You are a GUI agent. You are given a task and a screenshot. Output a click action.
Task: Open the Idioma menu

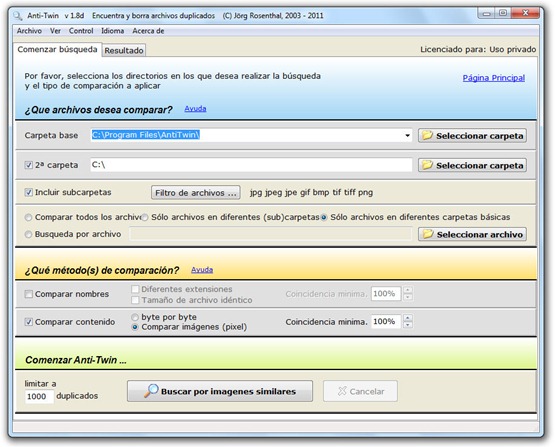[113, 31]
